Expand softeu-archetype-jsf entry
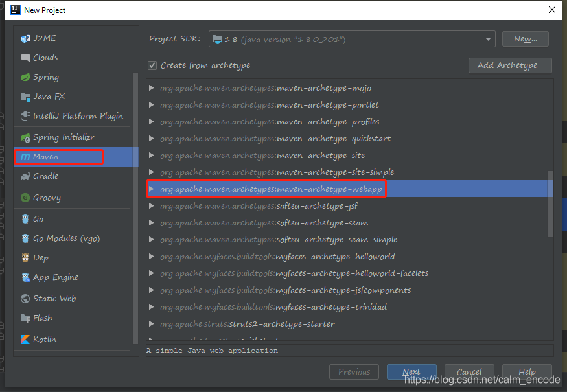Viewport: 567px width, 392px height. tap(152, 206)
